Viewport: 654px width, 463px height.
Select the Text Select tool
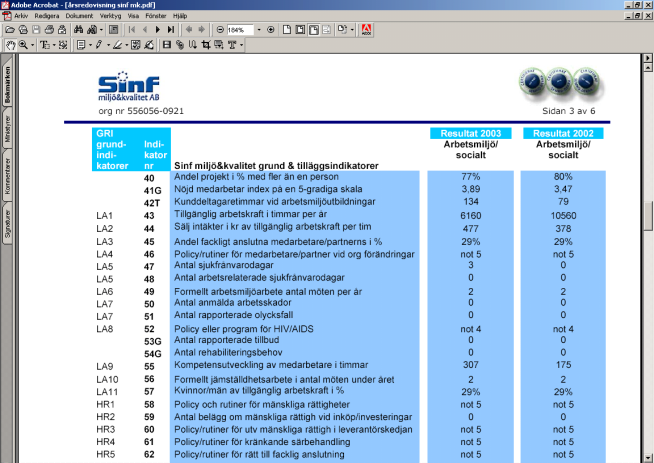(45, 45)
